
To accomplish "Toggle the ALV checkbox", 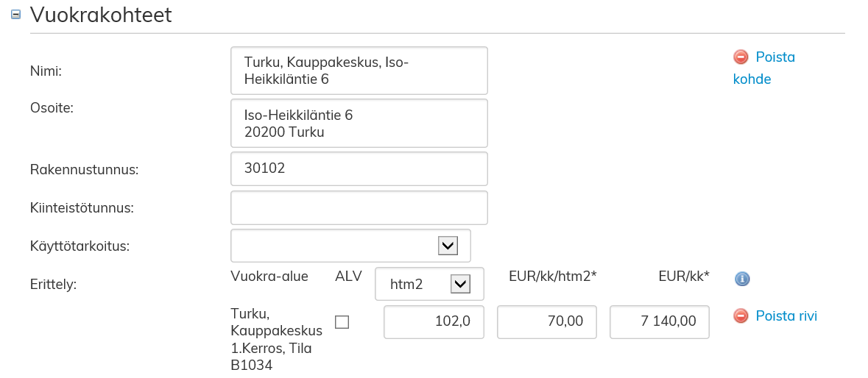I will point(342,322).
